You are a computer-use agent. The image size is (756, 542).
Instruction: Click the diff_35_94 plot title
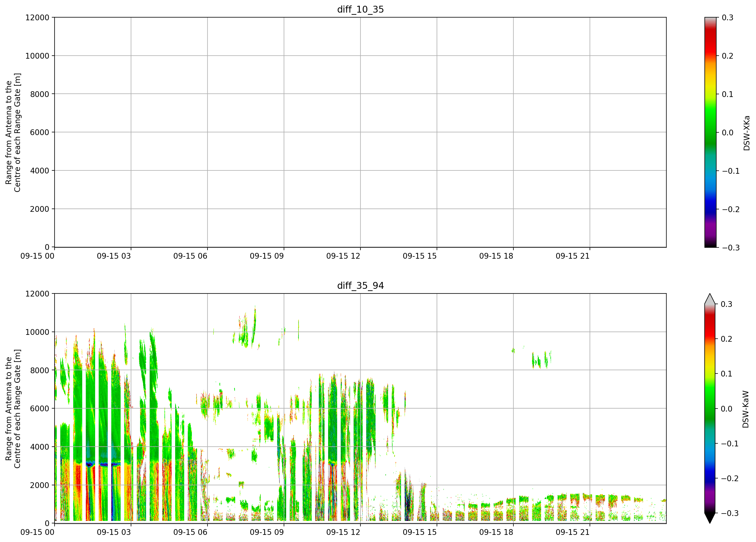(360, 286)
